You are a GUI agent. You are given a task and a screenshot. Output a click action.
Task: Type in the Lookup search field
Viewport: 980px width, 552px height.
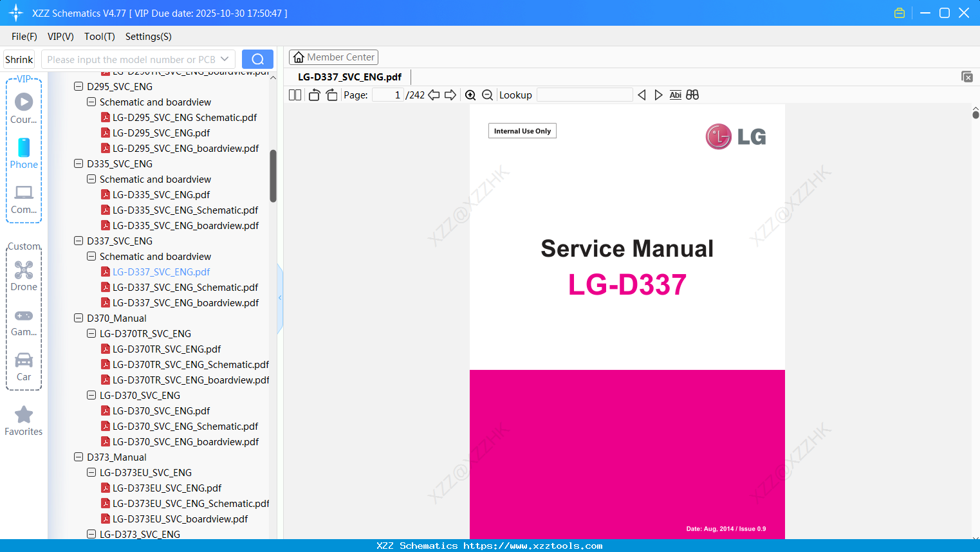click(x=584, y=95)
